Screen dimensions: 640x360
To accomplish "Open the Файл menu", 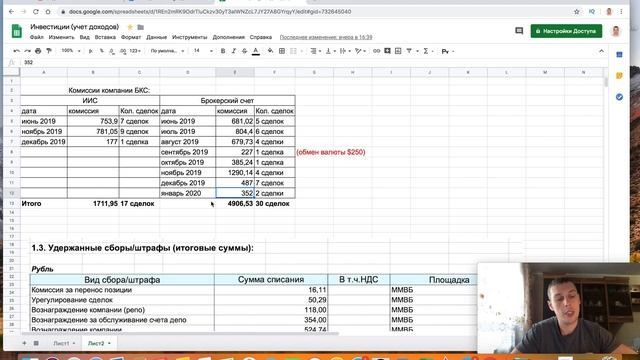I will [x=37, y=37].
